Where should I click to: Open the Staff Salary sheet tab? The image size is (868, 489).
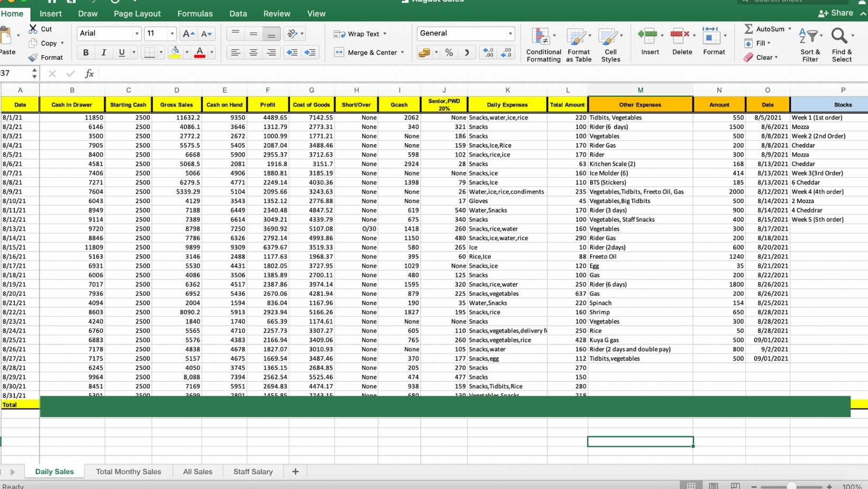coord(253,472)
